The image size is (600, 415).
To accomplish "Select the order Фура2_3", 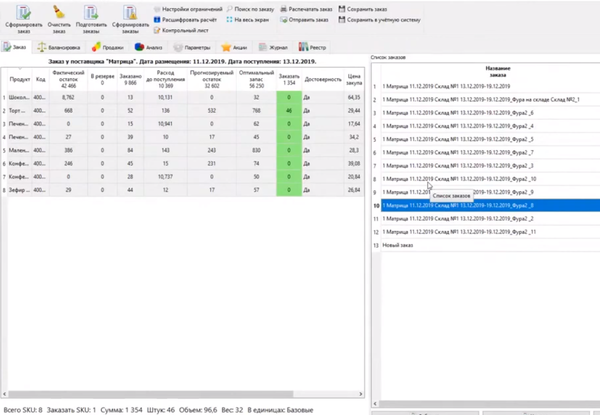I will coord(491,166).
